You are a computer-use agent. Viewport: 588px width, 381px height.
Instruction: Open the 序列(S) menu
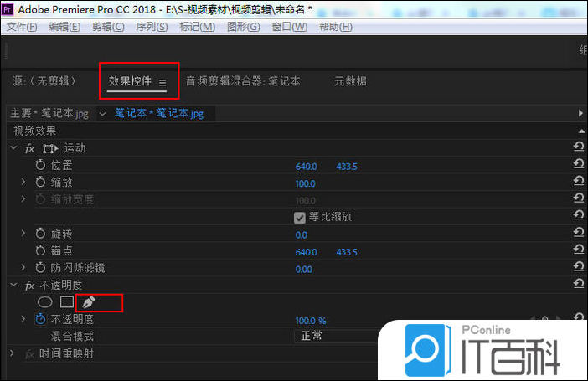tap(152, 27)
